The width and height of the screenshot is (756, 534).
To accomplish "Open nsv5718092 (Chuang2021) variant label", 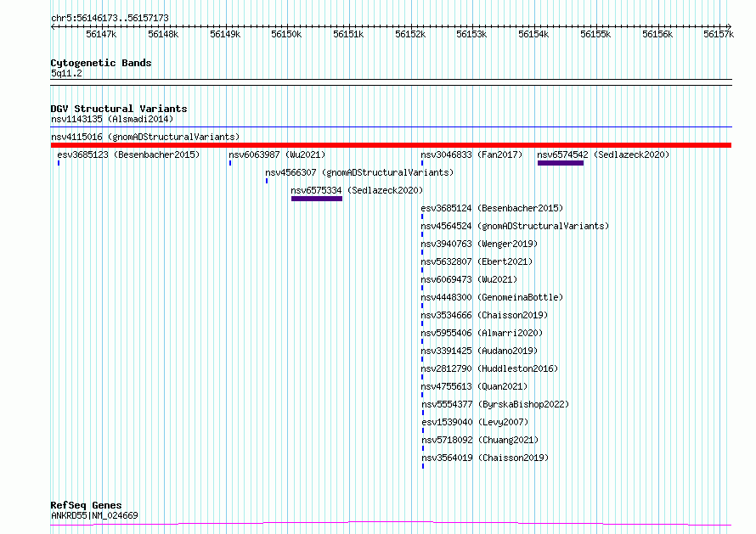I will coord(480,440).
